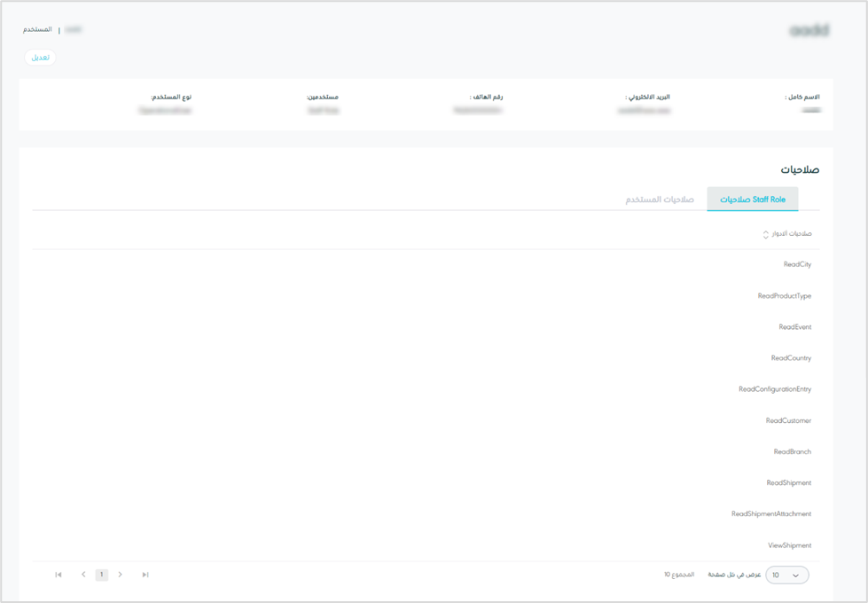This screenshot has height=603, width=868.
Task: Select the صلاحيات Staff Role tab
Action: (753, 200)
